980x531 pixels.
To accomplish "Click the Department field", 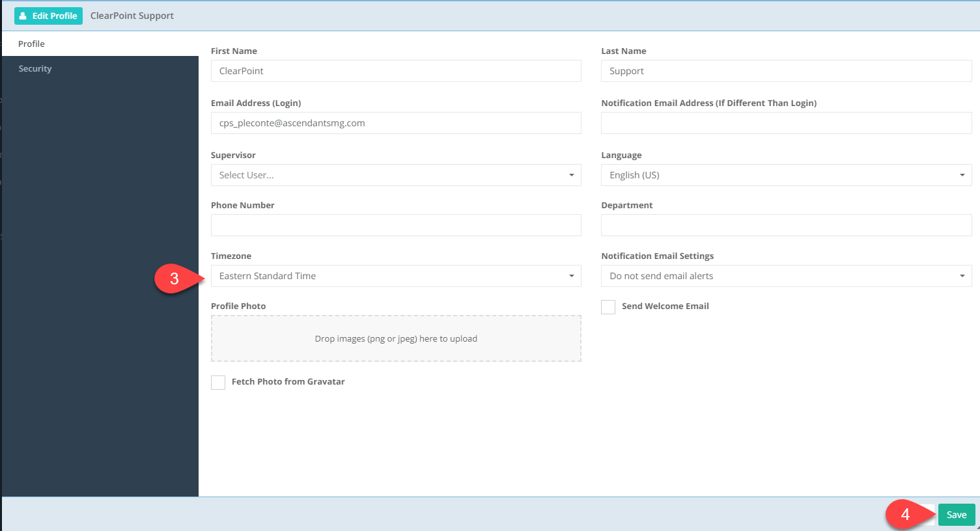I will point(786,225).
